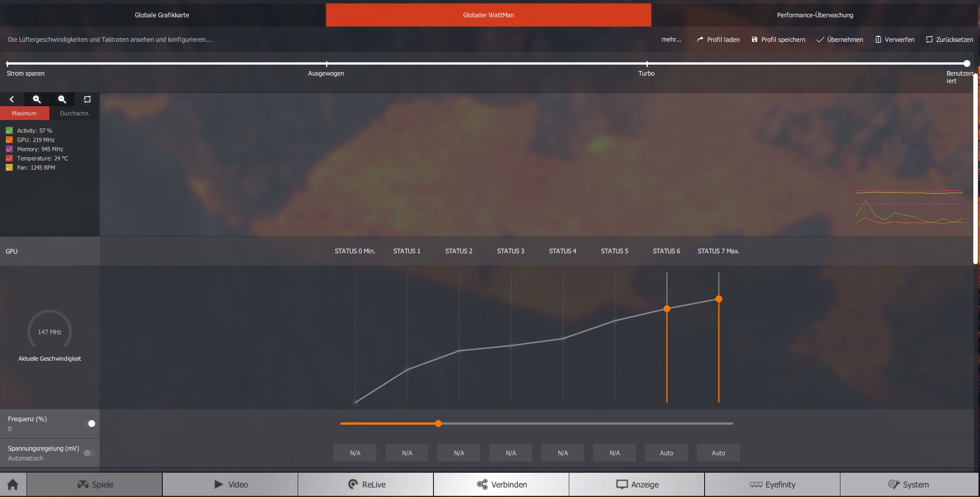
Task: Disable the Frequenz (%) toggle switch
Action: coord(90,424)
